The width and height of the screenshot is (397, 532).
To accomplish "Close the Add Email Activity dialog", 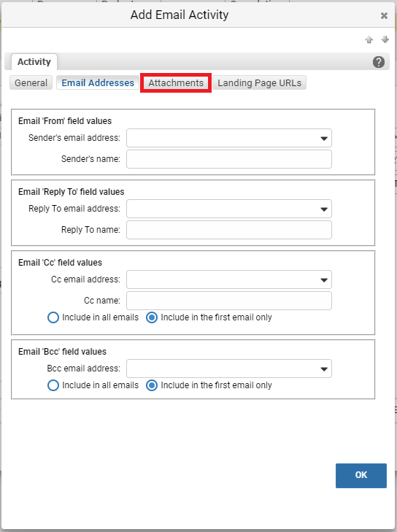I will [384, 15].
